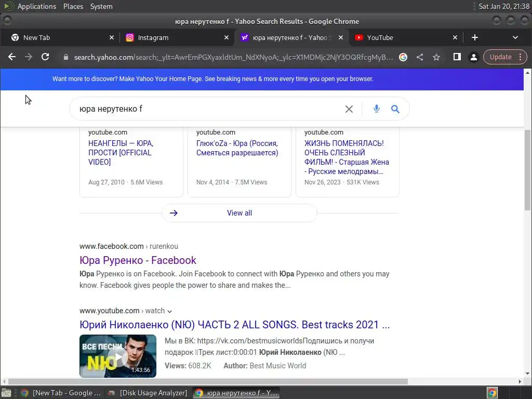
Task: Click the browser address bar URL
Action: pos(233,57)
